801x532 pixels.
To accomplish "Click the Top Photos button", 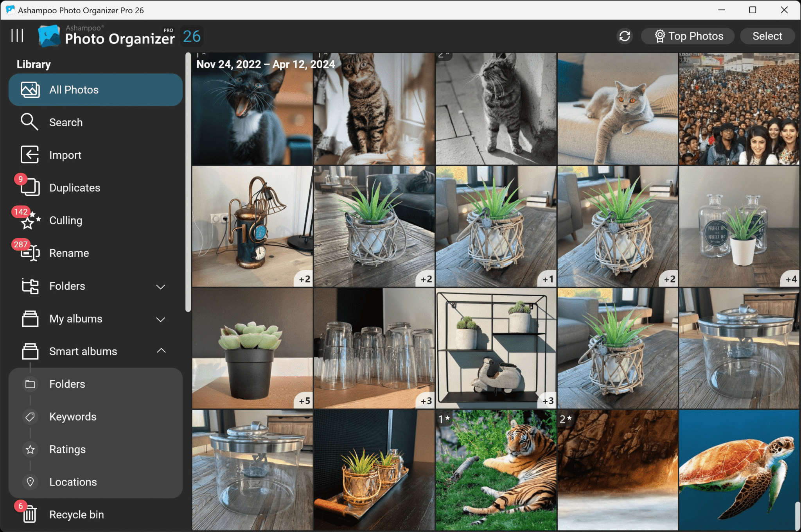I will pyautogui.click(x=688, y=36).
